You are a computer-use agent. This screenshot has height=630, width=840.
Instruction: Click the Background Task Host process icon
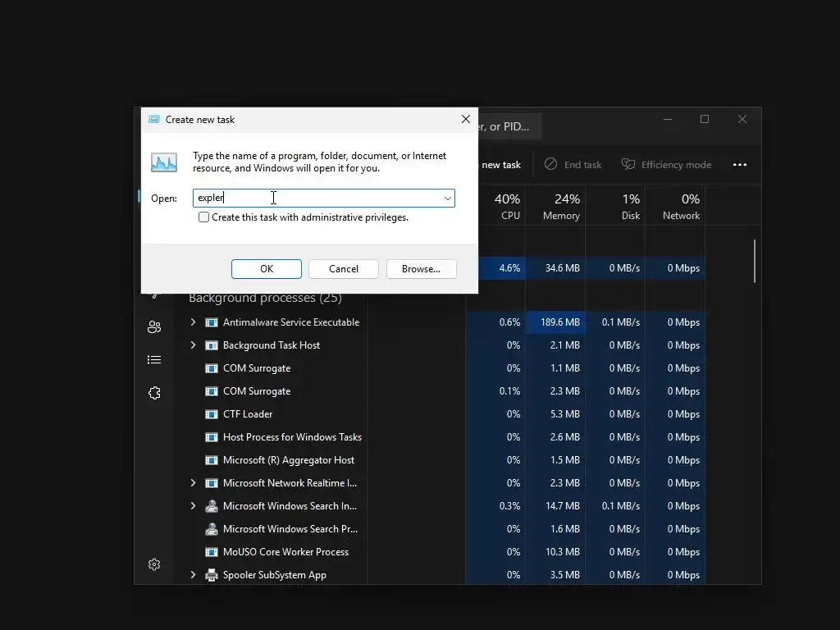[x=212, y=345]
